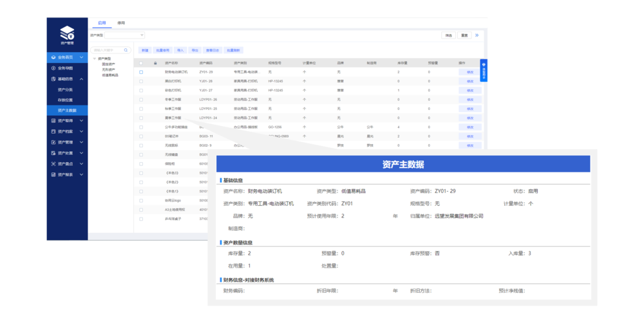Click 修改 for the 黑白打印机 row
The width and height of the screenshot is (644, 321).
pos(470,81)
